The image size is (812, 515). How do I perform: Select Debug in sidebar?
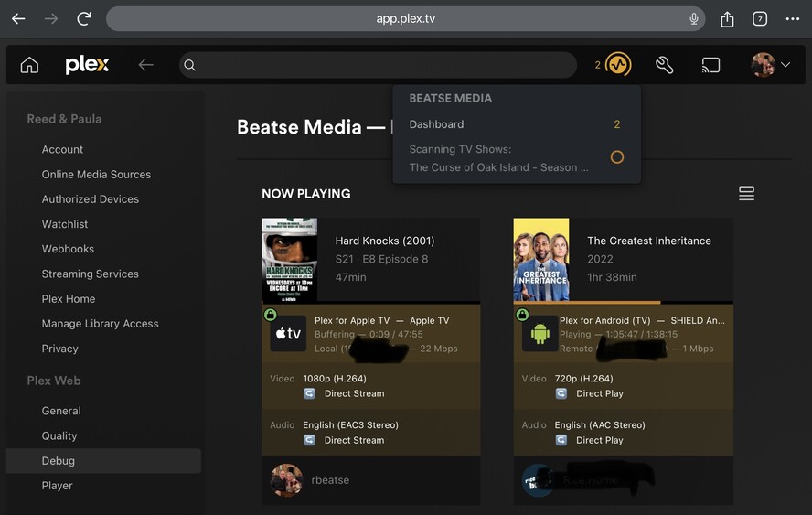point(103,461)
